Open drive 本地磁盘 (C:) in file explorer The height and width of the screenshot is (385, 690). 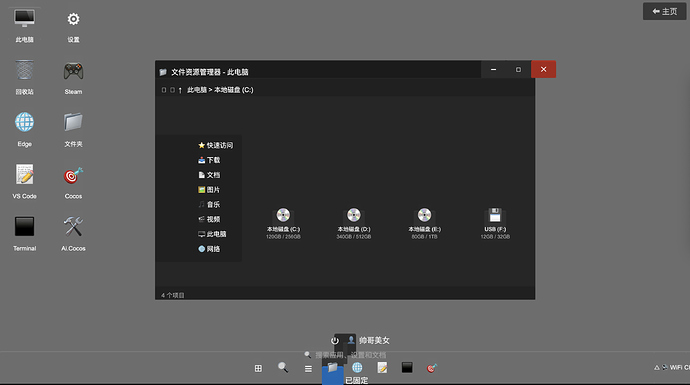(283, 224)
